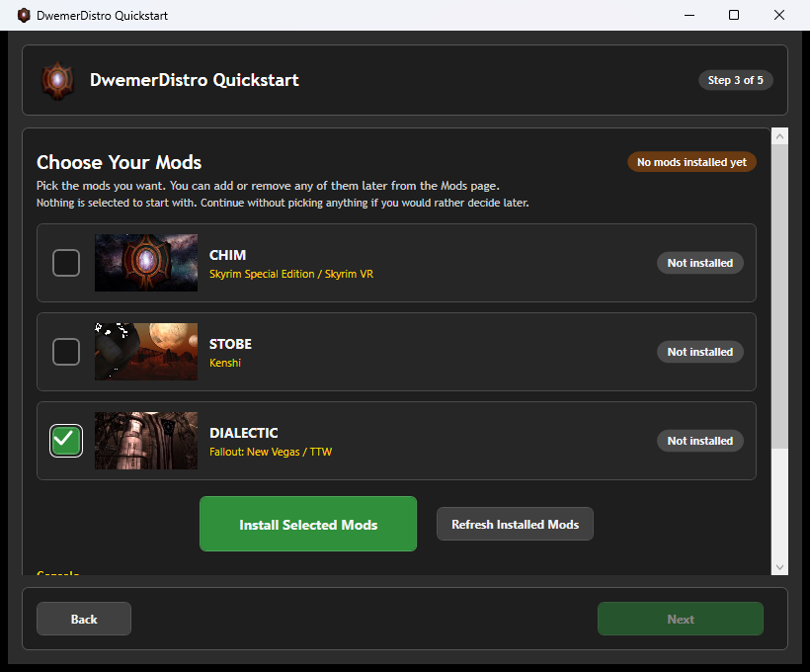This screenshot has height=672, width=810.
Task: Enable the CHIM mod checkbox
Action: (x=66, y=263)
